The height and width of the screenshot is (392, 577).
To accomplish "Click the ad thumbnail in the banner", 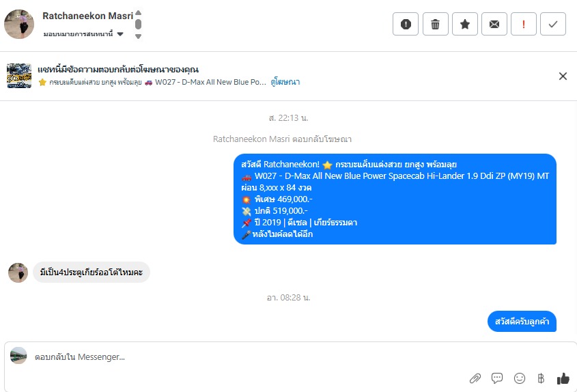I will [x=19, y=76].
